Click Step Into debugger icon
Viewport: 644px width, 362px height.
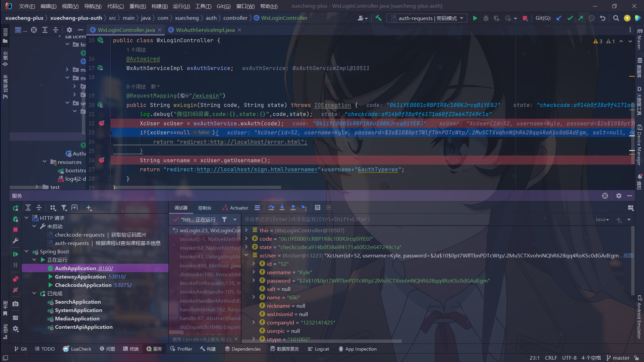coord(282,208)
